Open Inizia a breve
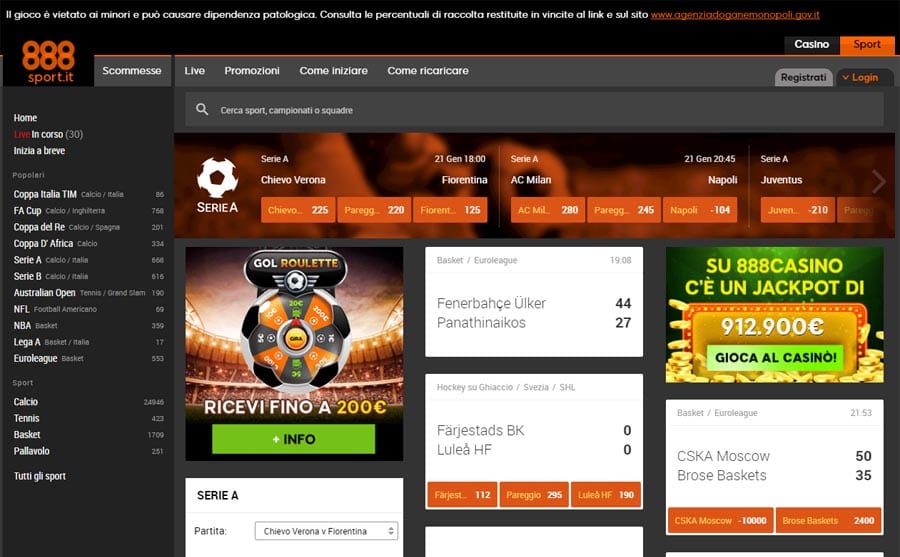Screen dimensions: 900x557 39,150
